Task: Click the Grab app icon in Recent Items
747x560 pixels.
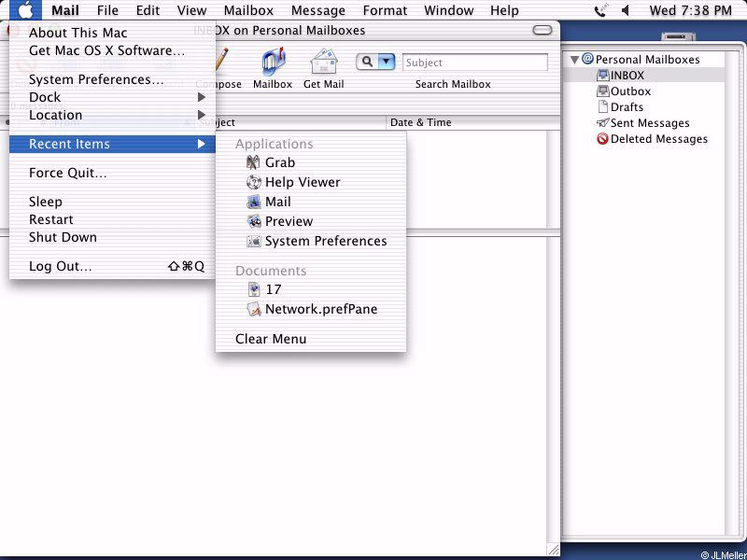Action: tap(253, 162)
